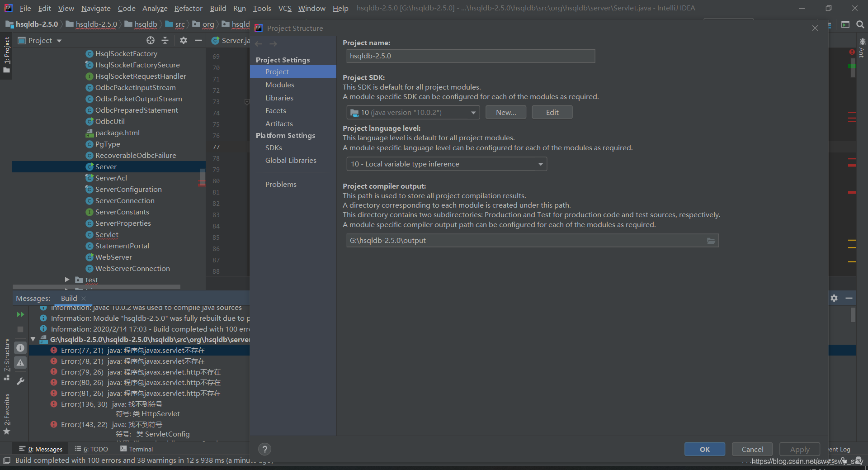
Task: Open the Project language level dropdown
Action: coord(447,164)
